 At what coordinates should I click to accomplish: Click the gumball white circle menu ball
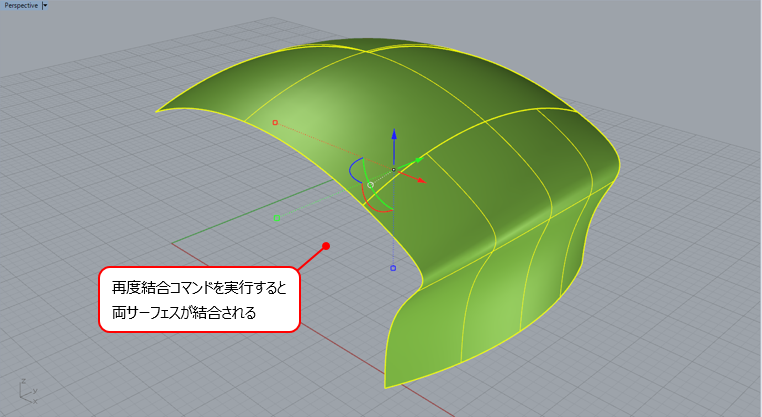pyautogui.click(x=370, y=185)
